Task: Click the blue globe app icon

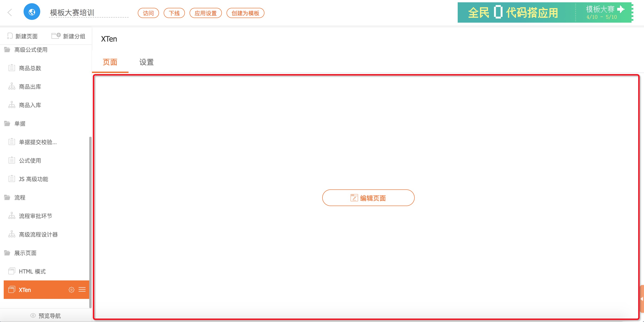Action: (32, 12)
